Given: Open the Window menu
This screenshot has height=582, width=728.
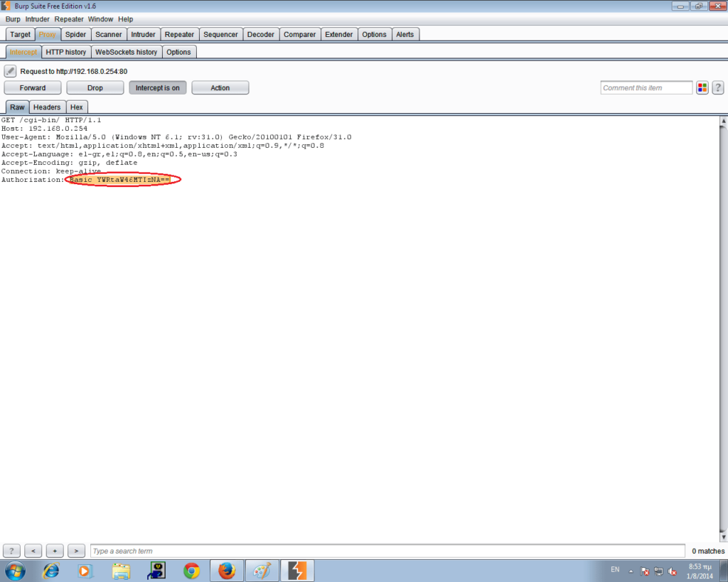Looking at the screenshot, I should (100, 19).
